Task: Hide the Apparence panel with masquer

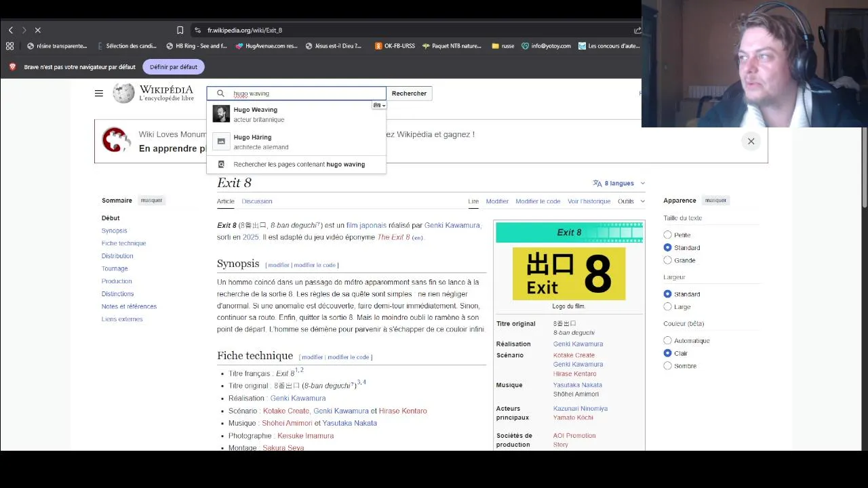Action: click(715, 201)
